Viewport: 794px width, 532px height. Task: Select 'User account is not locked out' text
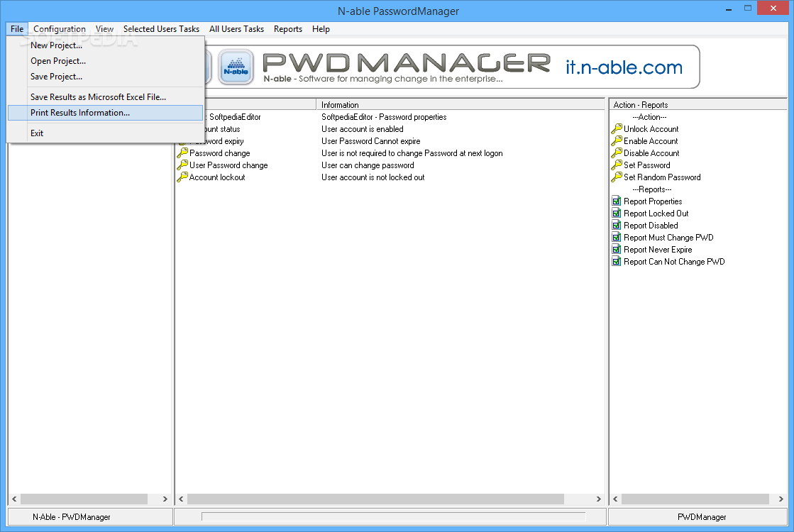click(373, 177)
